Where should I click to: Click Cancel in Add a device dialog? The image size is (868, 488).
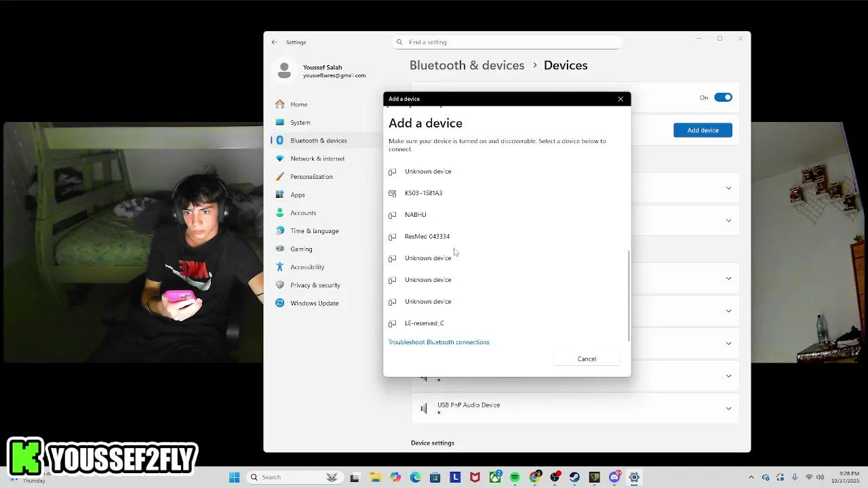pos(587,359)
